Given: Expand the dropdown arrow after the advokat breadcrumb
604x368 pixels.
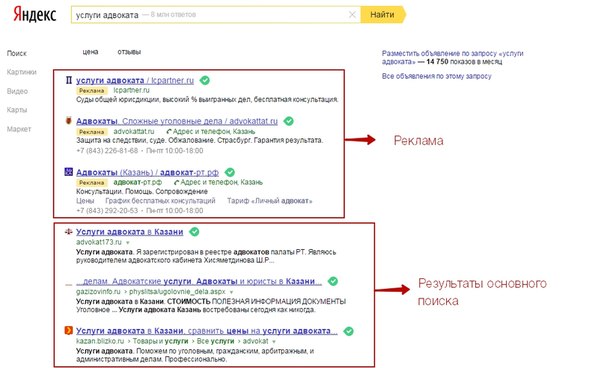Looking at the screenshot, I should 274,342.
